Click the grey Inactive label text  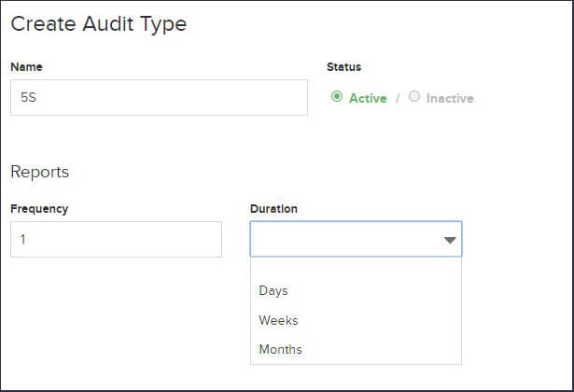(x=450, y=98)
